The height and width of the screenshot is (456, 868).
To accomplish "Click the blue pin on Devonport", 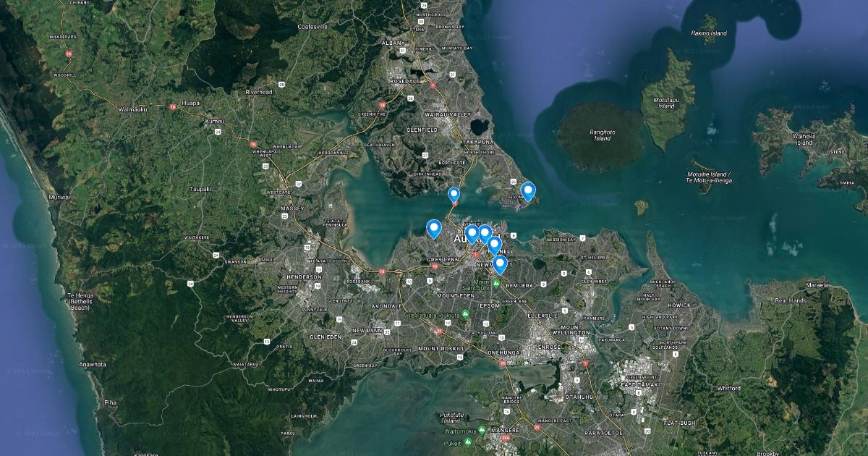I will click(x=529, y=191).
